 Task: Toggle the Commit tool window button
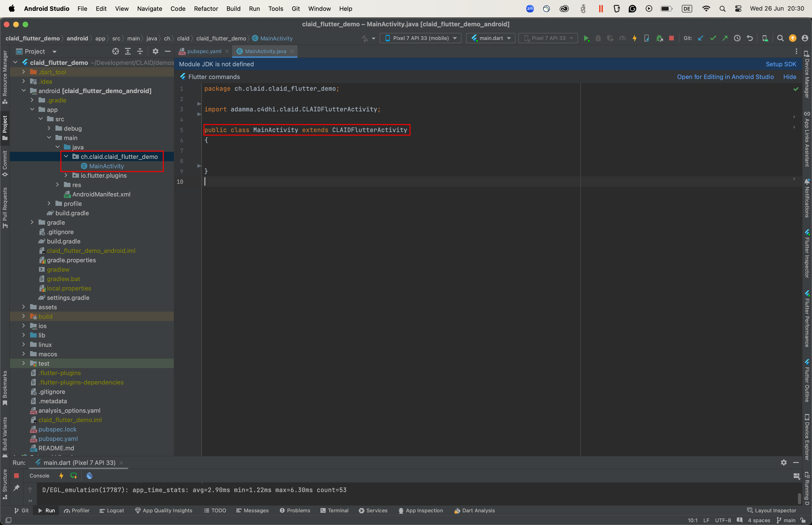click(5, 164)
